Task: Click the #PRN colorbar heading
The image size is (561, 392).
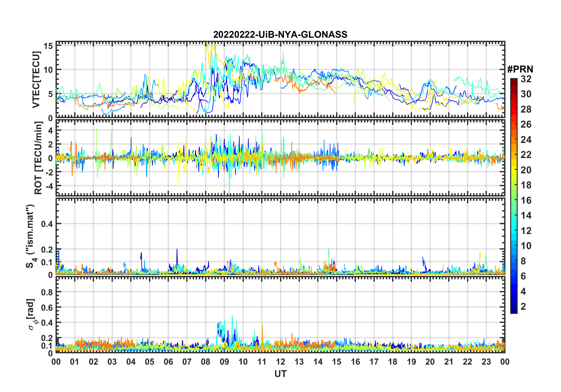Action: pos(520,69)
